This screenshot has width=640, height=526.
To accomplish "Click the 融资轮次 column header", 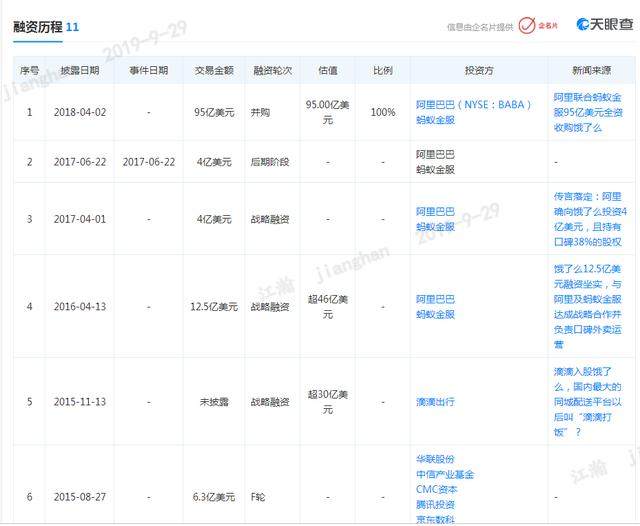I will (273, 70).
